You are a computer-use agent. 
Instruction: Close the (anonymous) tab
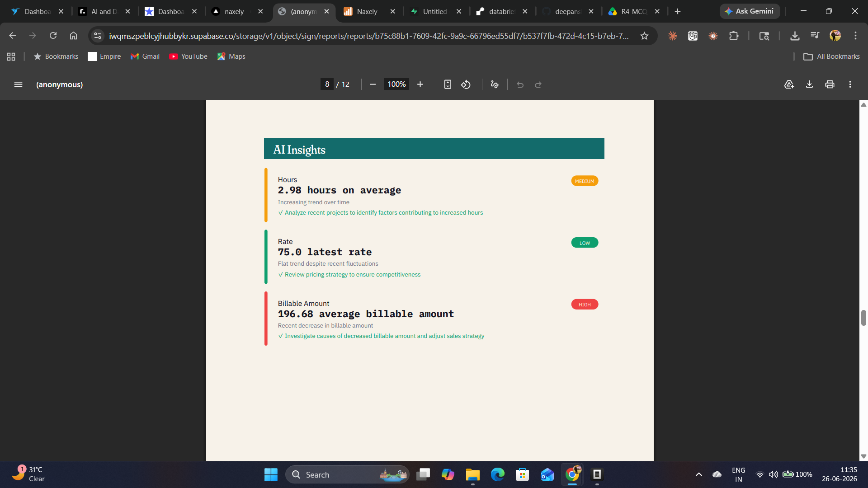326,11
